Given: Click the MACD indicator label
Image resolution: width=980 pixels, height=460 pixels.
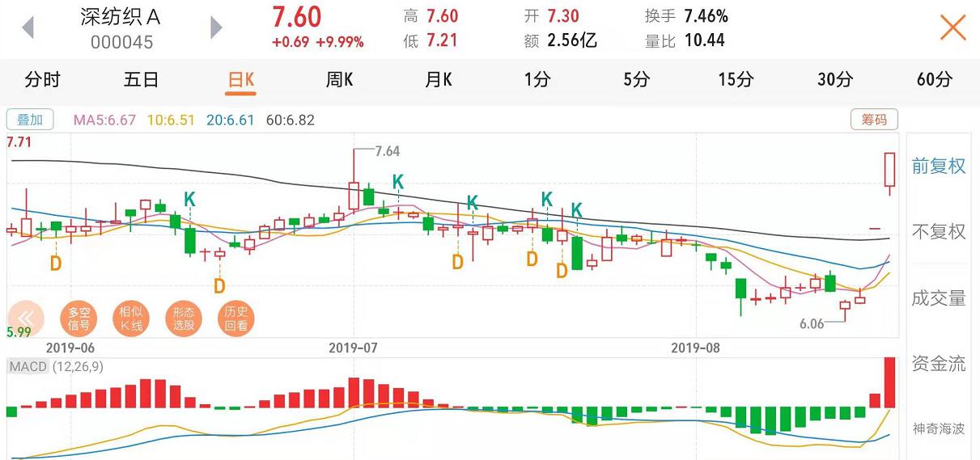Looking at the screenshot, I should click(x=28, y=366).
